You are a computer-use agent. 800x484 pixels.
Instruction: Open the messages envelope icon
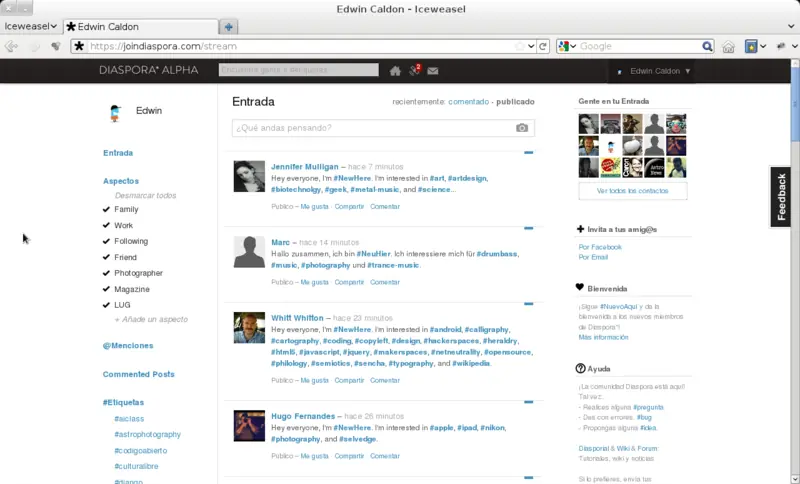[433, 71]
